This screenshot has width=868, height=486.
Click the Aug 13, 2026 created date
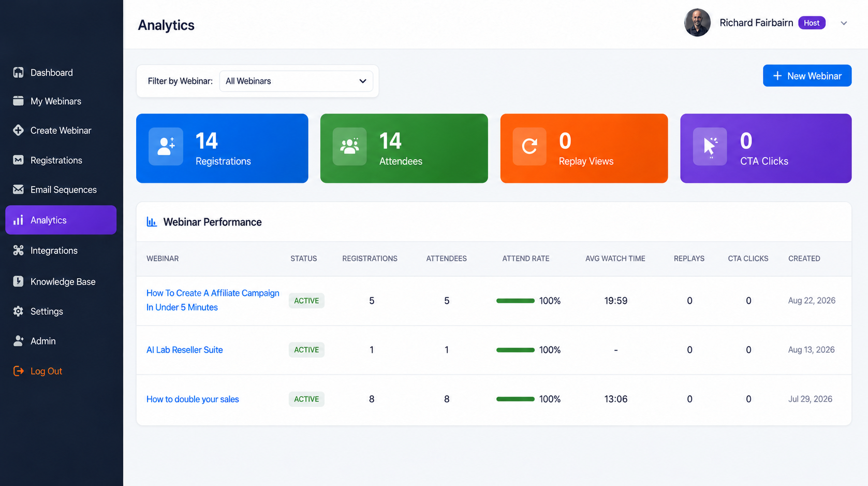point(811,350)
